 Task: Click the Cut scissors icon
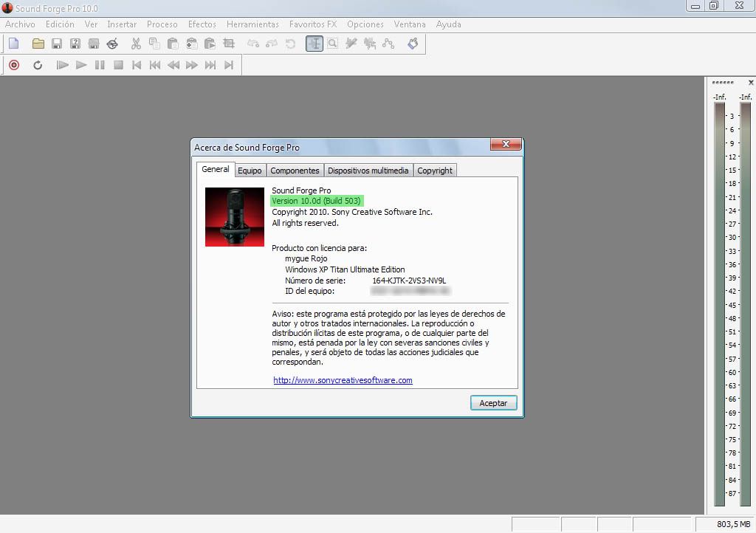click(x=136, y=44)
